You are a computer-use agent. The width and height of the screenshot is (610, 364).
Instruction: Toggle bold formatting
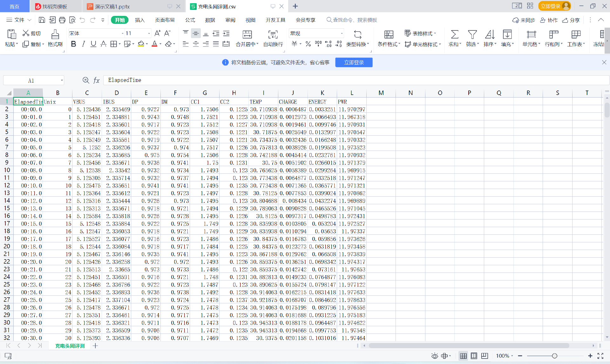73,44
